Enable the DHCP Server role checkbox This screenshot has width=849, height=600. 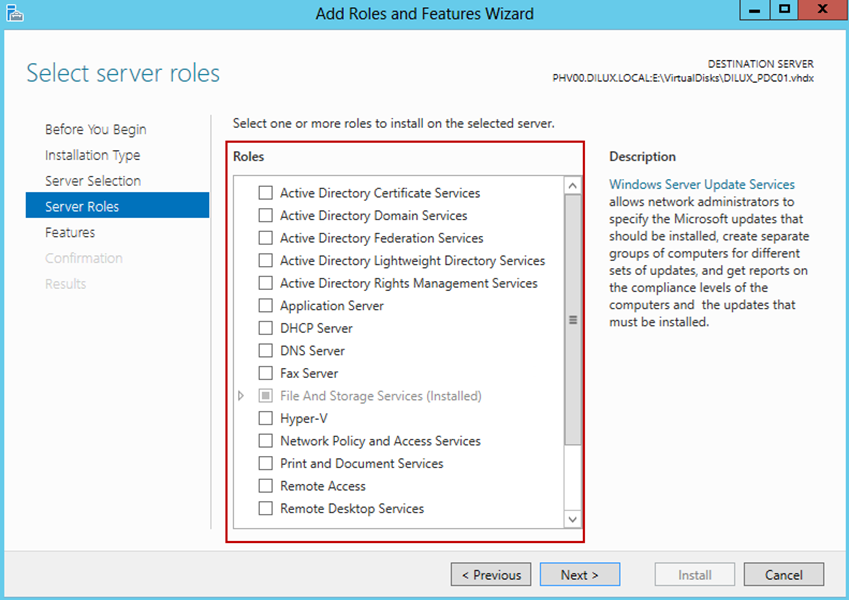coord(265,328)
